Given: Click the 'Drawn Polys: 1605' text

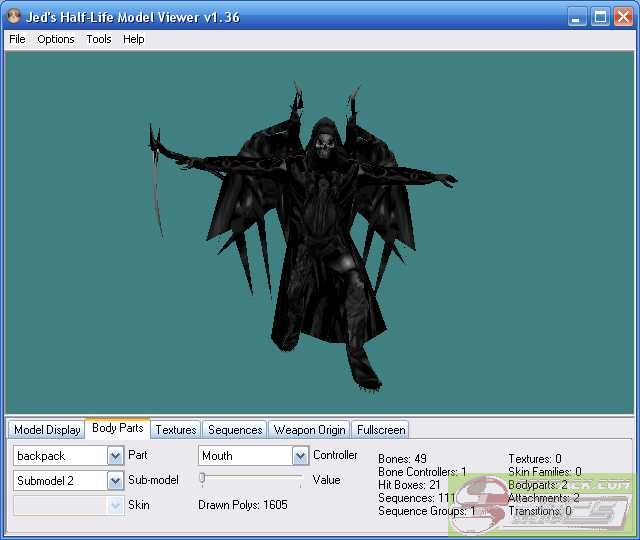Looking at the screenshot, I should (x=243, y=505).
